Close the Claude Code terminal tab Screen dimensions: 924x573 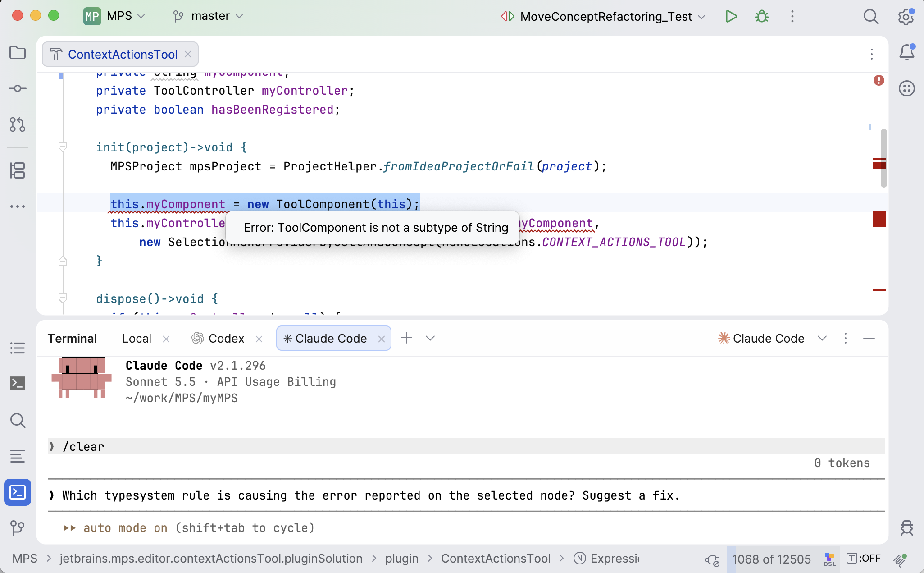coord(382,339)
